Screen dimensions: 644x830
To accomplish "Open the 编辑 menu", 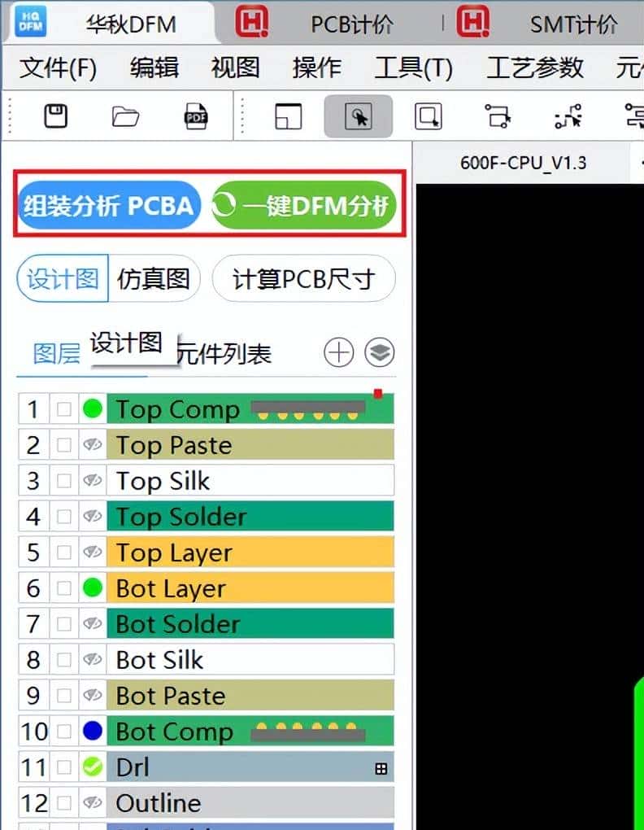I will point(154,68).
